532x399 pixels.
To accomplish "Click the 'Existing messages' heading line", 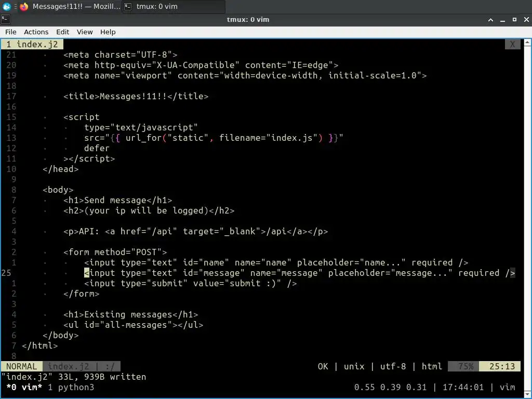I will (130, 314).
